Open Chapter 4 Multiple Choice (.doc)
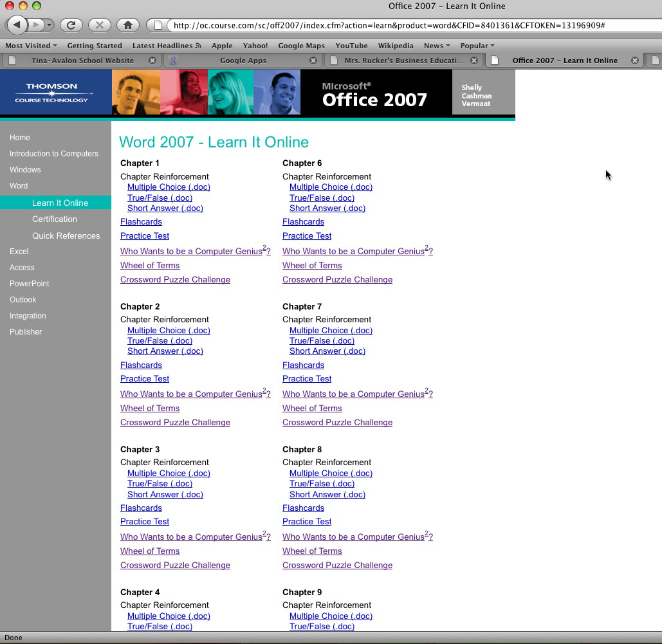This screenshot has width=662, height=644. (169, 616)
